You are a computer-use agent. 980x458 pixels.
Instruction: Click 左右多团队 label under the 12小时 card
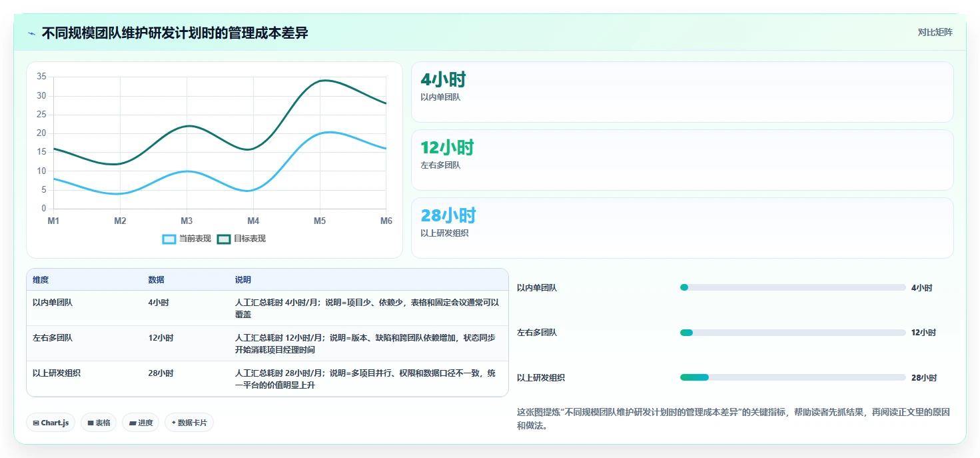tap(440, 165)
